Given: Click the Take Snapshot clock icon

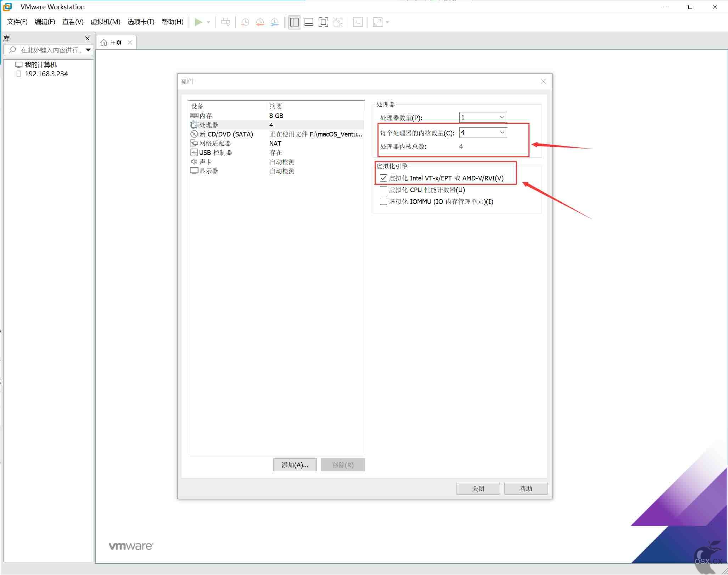Looking at the screenshot, I should click(x=245, y=22).
